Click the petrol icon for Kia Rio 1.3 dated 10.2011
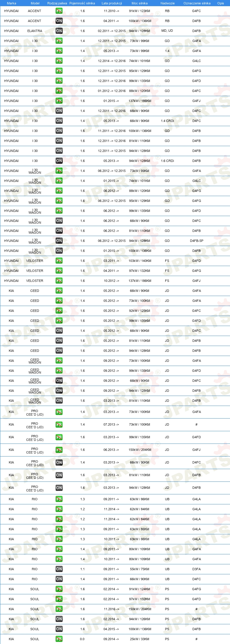 coord(59,539)
